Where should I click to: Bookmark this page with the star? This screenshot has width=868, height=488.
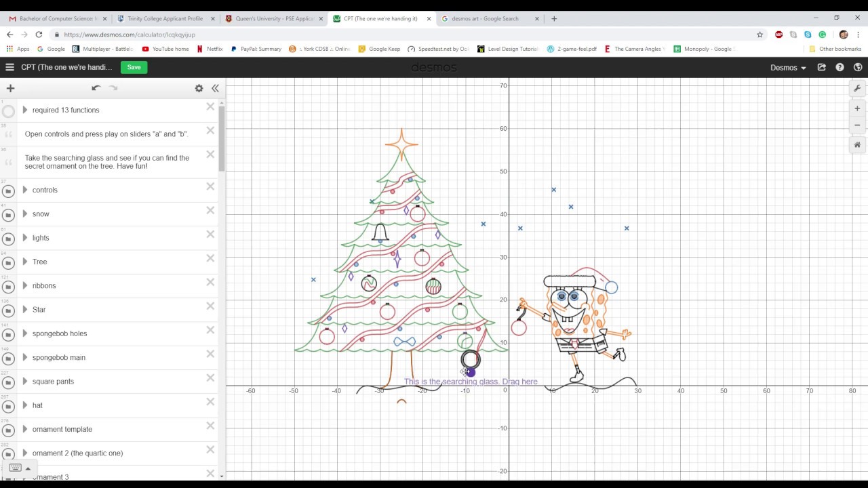click(x=759, y=35)
